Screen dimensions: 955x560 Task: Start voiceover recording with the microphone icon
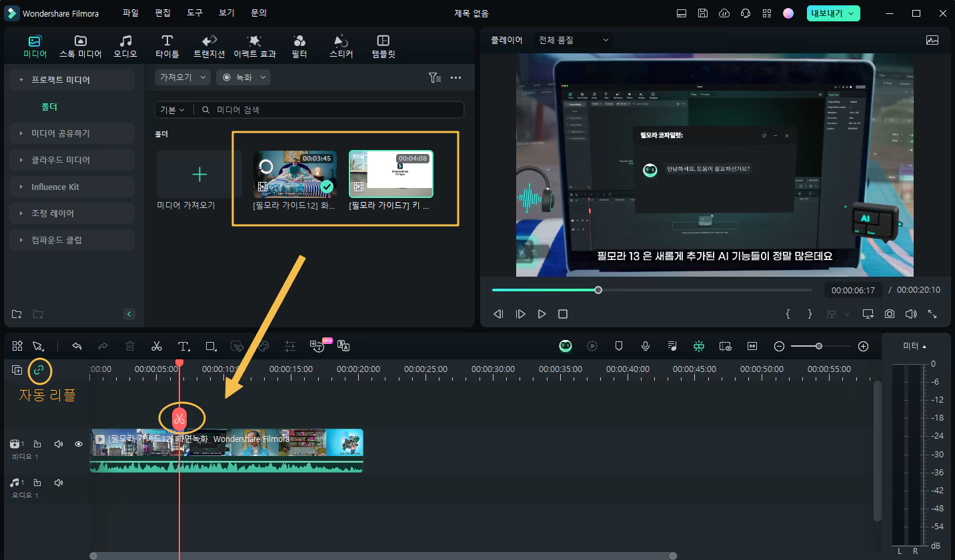coord(646,346)
